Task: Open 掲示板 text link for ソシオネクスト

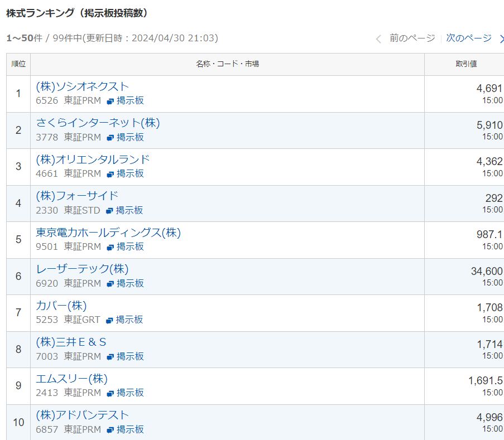Action: (130, 100)
